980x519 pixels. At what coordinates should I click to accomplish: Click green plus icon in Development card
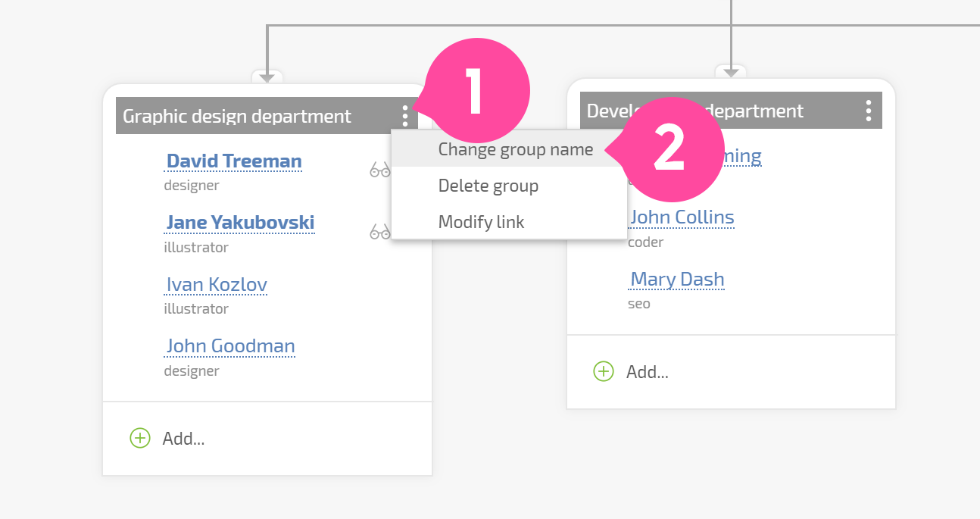tap(604, 371)
